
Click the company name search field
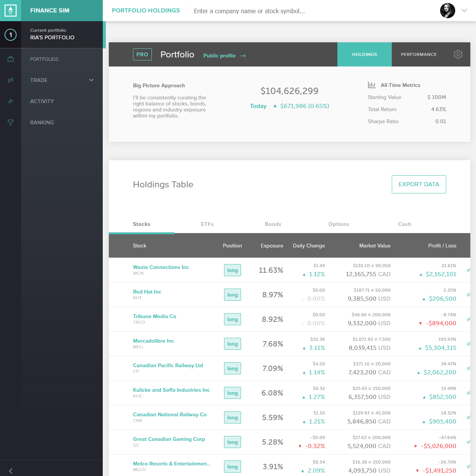[x=310, y=11]
